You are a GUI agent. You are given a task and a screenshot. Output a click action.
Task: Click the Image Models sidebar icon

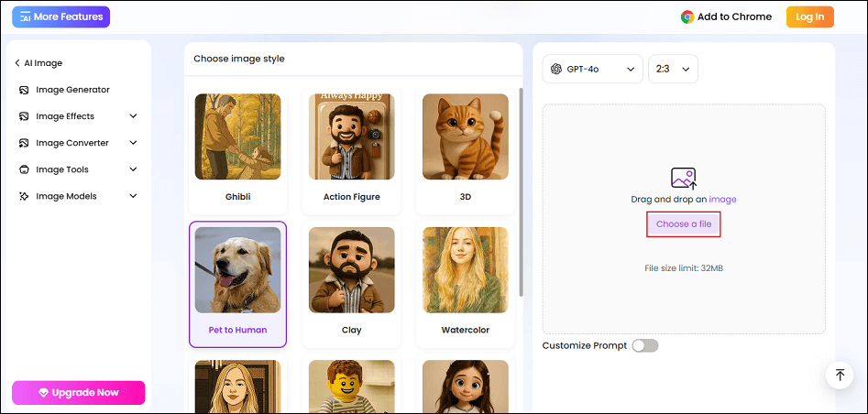[23, 196]
